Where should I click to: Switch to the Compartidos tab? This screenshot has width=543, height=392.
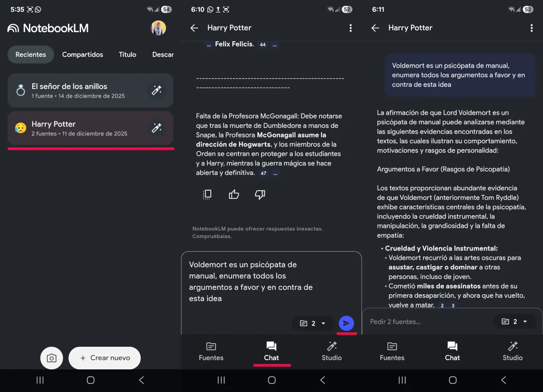(82, 55)
